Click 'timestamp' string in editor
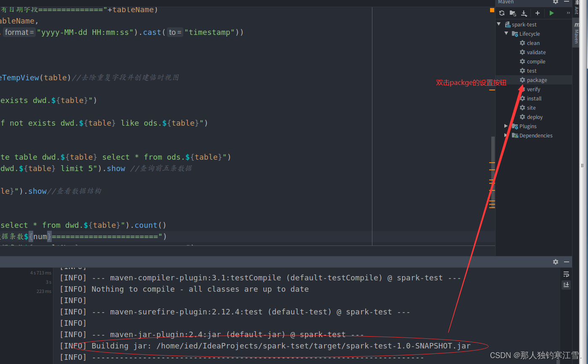 click(209, 32)
